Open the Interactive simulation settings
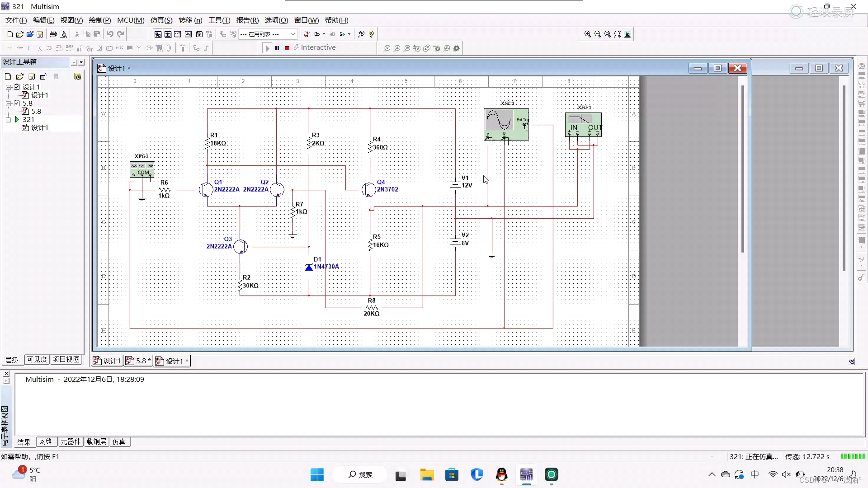This screenshot has width=868, height=488. [457, 48]
